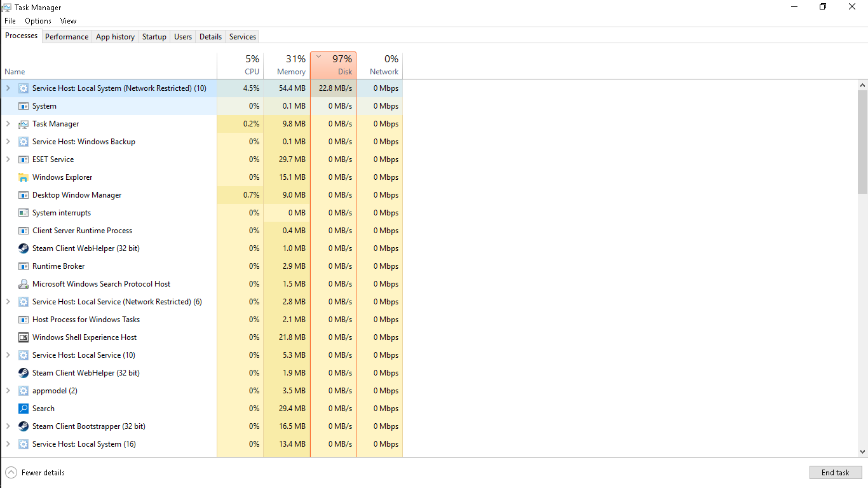
Task: Click the End task button
Action: [836, 473]
